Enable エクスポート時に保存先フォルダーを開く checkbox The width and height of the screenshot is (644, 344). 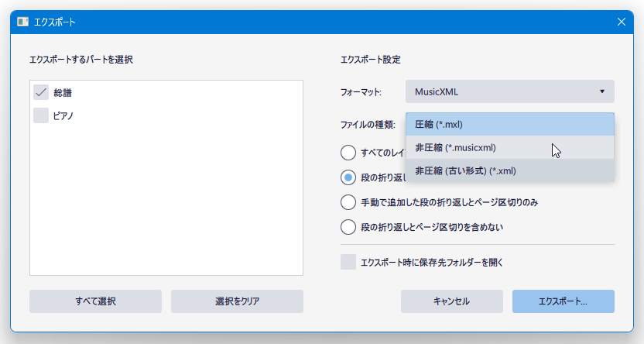click(x=348, y=262)
